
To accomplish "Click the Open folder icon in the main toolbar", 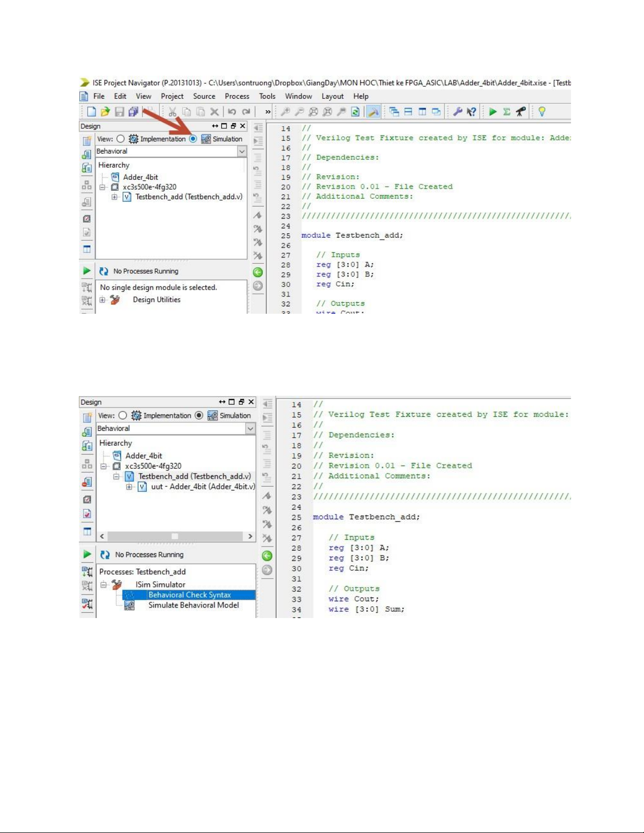I will [105, 111].
